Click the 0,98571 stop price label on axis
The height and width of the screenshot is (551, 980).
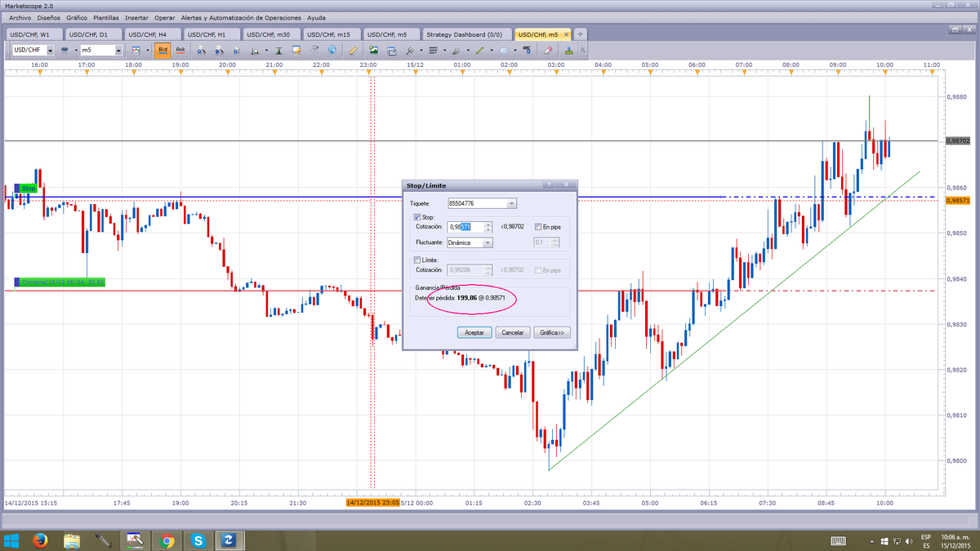point(957,199)
